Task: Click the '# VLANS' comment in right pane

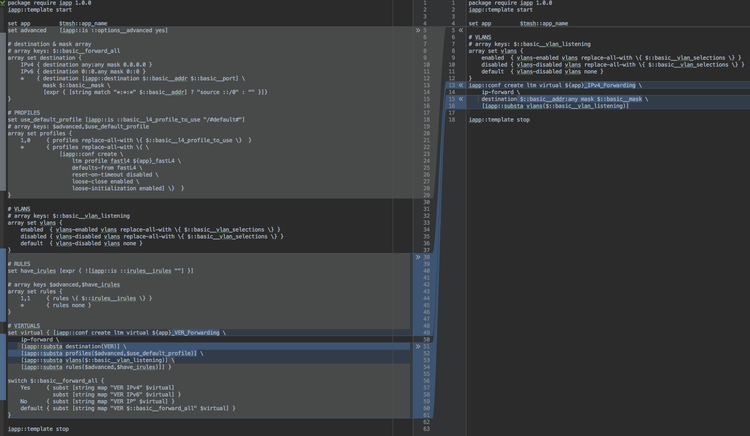Action: click(x=480, y=37)
